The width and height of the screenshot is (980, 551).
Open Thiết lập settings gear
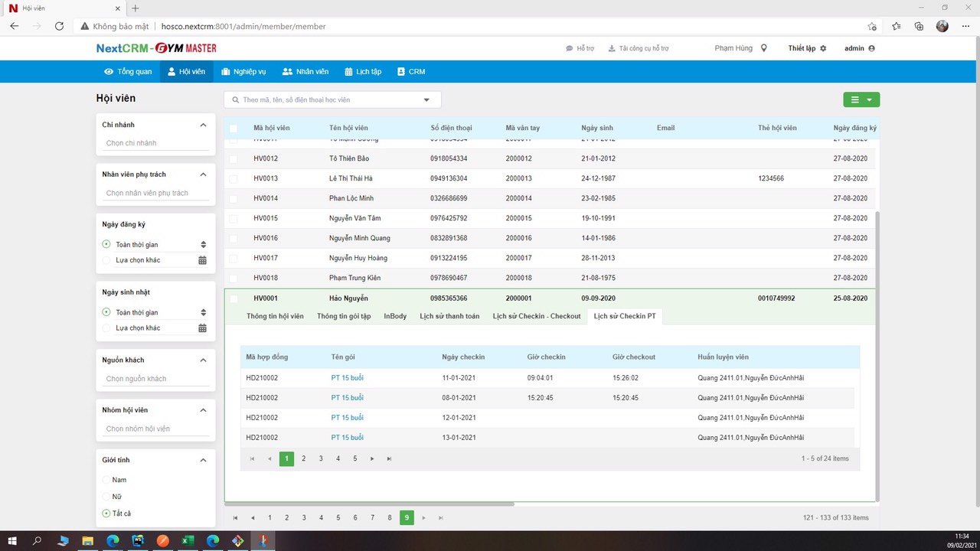pos(823,48)
